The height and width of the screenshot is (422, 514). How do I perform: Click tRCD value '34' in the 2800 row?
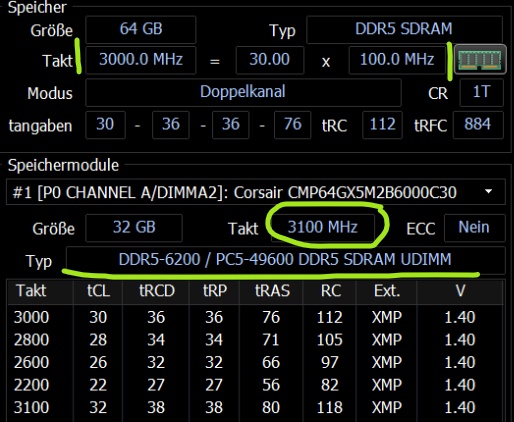coord(156,340)
